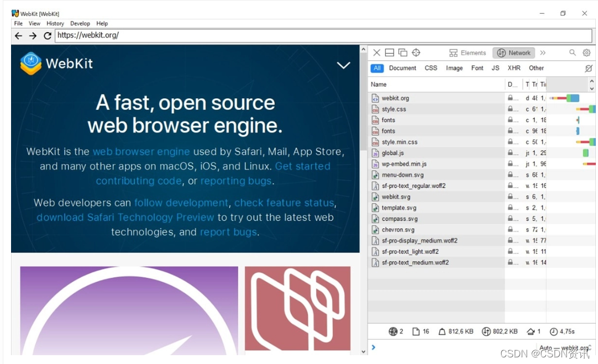Close the Web Inspector with the X icon

tap(376, 52)
